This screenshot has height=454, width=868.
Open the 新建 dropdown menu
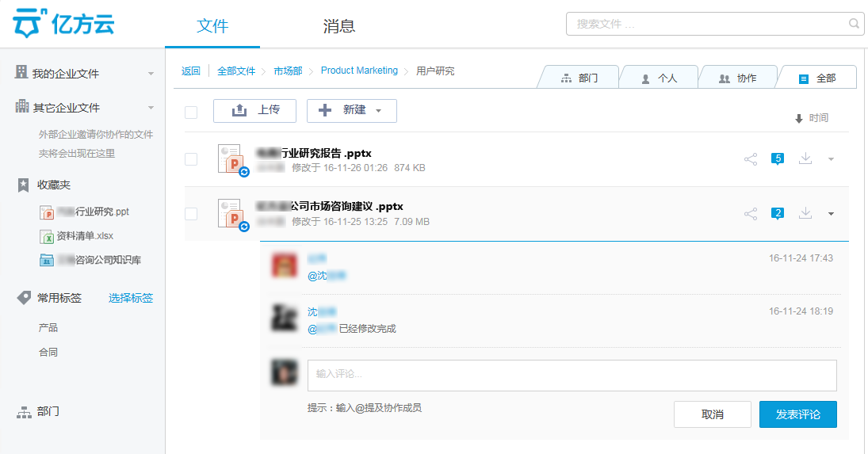[x=351, y=111]
